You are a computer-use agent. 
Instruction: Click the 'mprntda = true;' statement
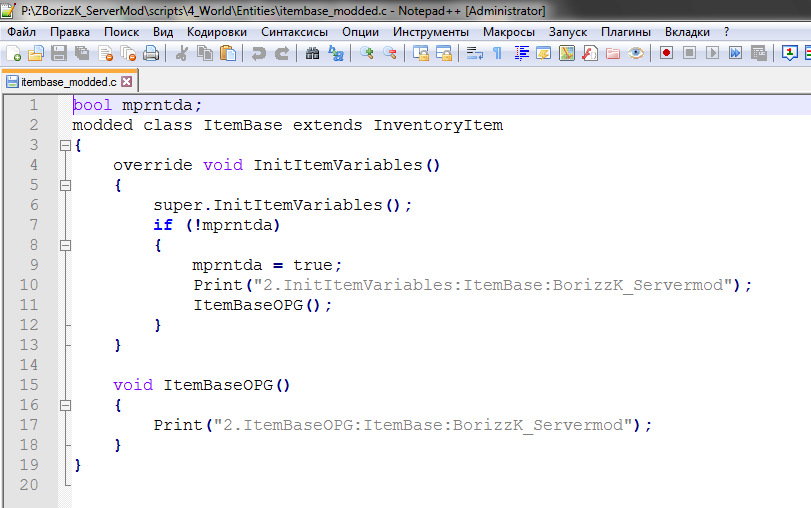point(267,265)
